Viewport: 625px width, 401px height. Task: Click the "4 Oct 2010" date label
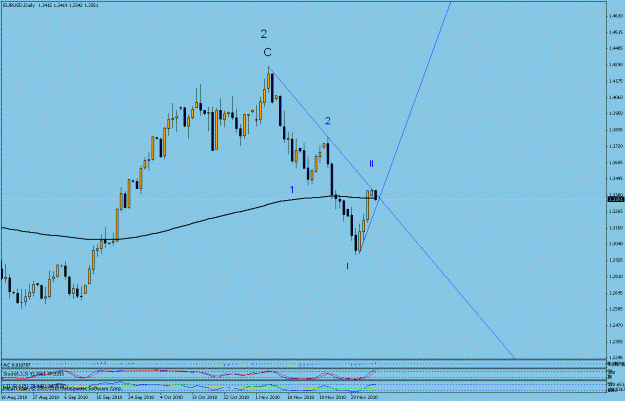[172, 397]
